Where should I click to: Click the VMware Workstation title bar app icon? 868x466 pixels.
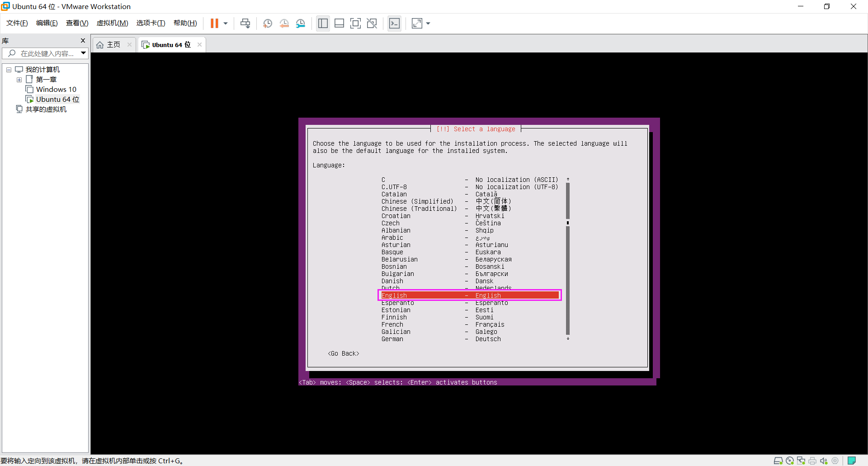(5, 6)
